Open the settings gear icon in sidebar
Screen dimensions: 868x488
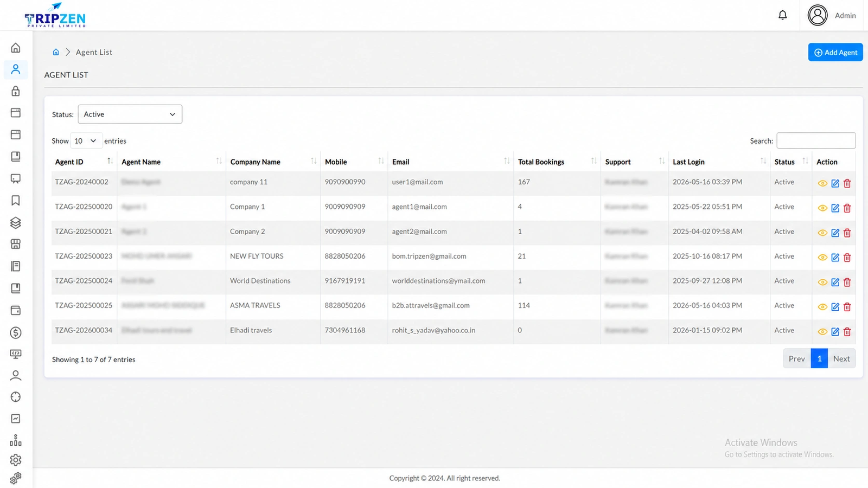click(x=16, y=460)
